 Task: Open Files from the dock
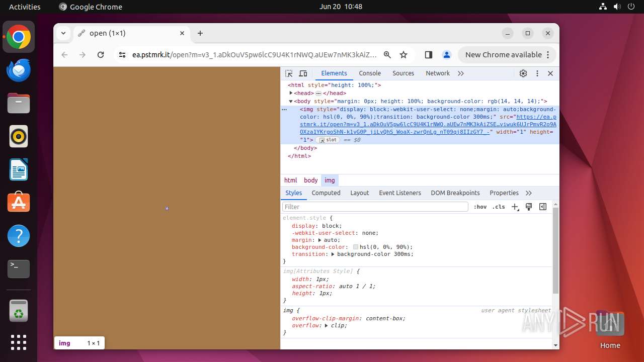pos(19,103)
